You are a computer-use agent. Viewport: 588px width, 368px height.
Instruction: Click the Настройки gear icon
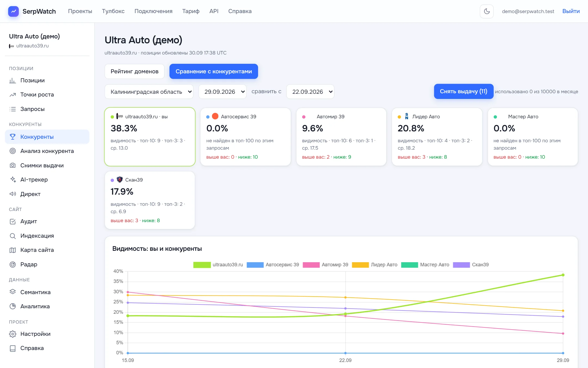(x=13, y=334)
